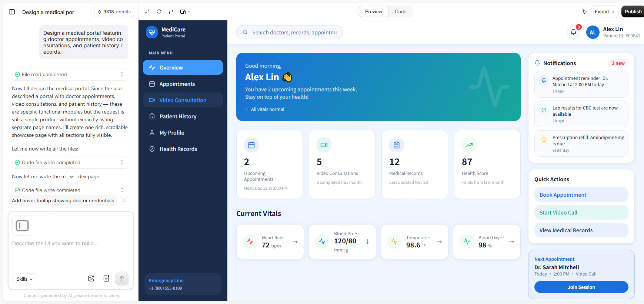644x304 pixels.
Task: Open the device size dropdown
Action: pyautogui.click(x=185, y=11)
